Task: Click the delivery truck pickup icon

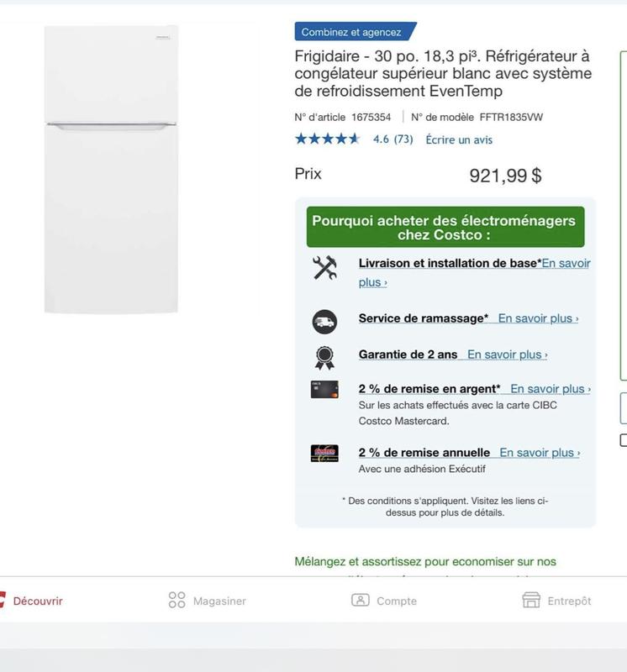Action: coord(324,322)
